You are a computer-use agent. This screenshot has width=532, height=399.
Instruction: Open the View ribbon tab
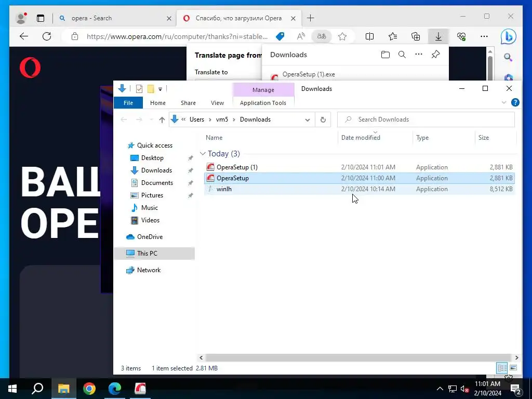point(217,103)
